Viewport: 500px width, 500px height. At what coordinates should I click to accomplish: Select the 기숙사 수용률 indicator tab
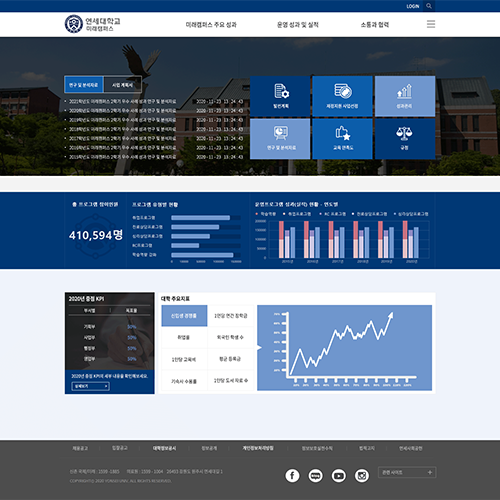184,381
